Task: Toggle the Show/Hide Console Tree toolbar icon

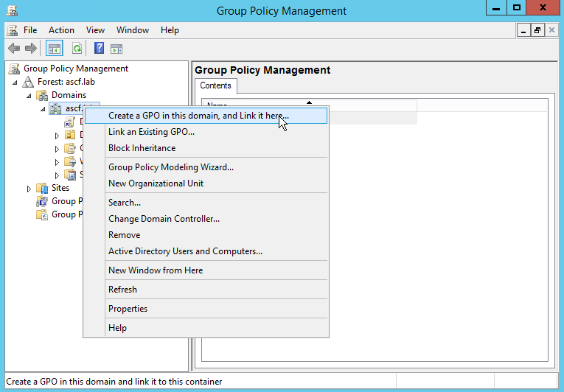Action: coord(55,48)
